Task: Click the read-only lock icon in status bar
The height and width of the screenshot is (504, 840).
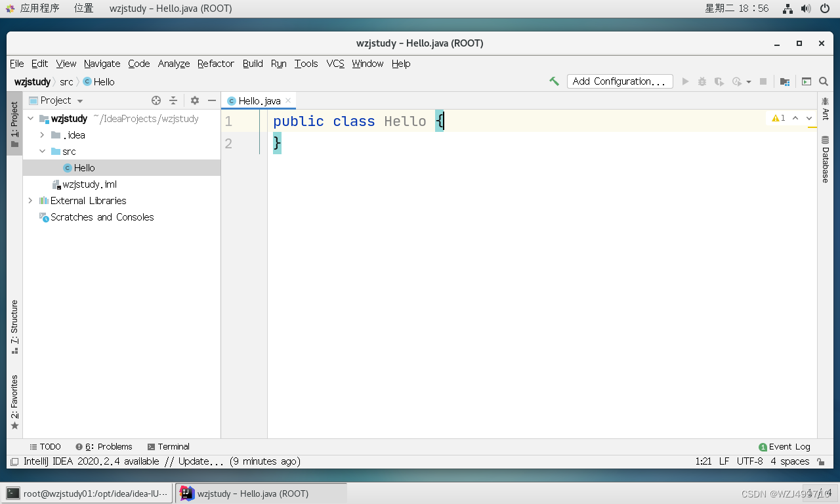Action: coord(820,461)
